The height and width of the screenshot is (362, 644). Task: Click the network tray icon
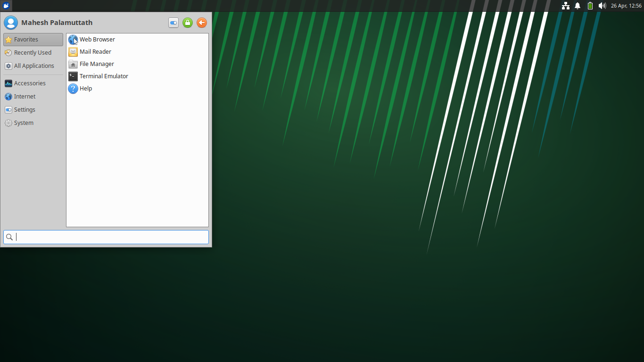565,6
